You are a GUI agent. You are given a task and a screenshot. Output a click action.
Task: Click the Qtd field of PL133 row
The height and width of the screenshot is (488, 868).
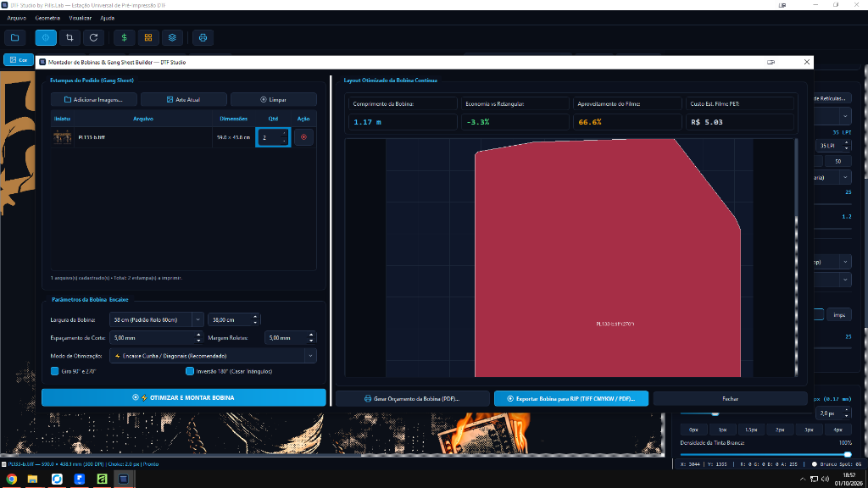click(x=273, y=137)
